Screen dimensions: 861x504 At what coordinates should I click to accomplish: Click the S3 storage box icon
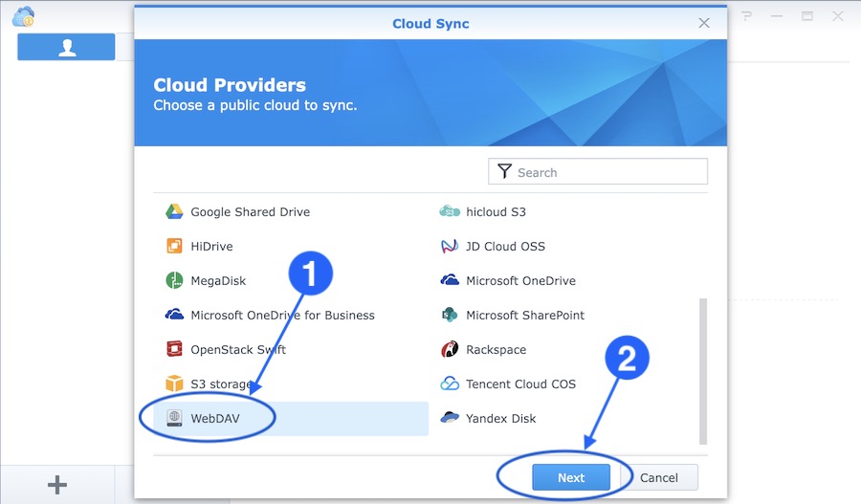[174, 383]
